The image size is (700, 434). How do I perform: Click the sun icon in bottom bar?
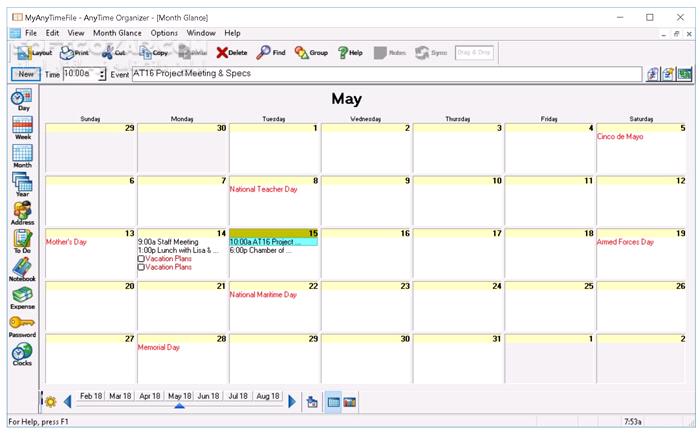click(50, 402)
